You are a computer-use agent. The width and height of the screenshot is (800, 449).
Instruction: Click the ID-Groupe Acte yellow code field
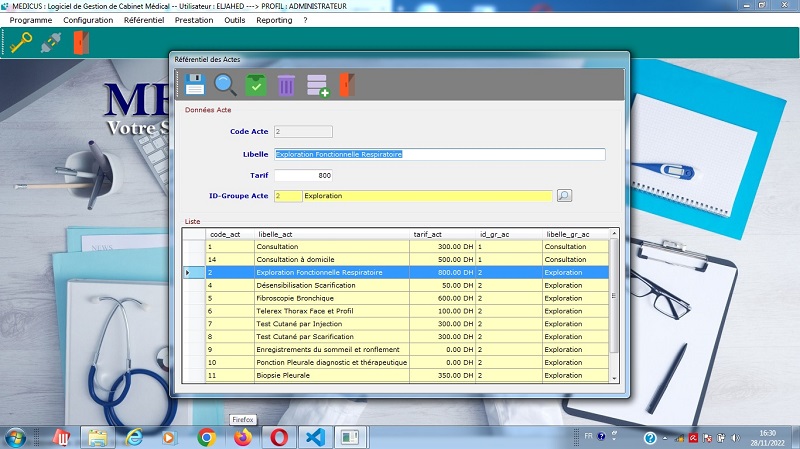(x=288, y=196)
